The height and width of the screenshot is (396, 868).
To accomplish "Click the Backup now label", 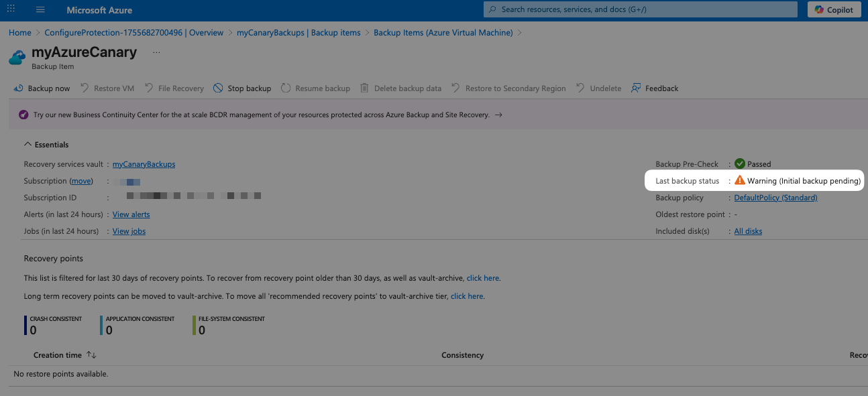I will click(x=49, y=88).
